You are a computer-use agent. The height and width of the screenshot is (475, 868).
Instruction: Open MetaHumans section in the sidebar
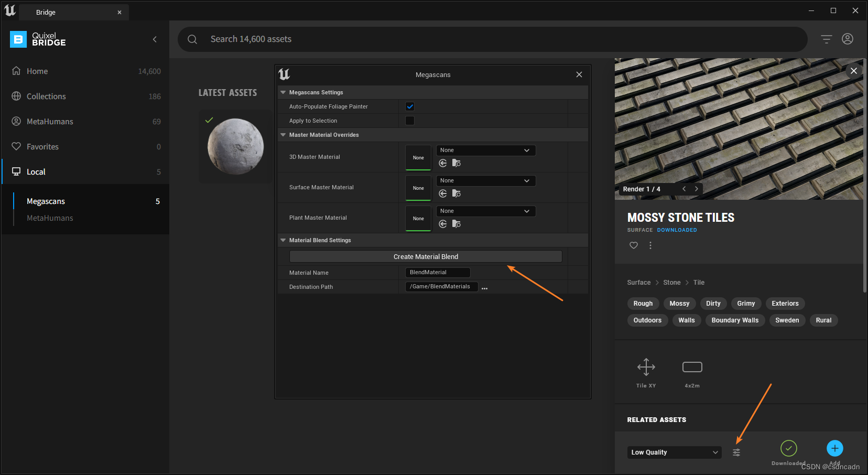(85, 122)
